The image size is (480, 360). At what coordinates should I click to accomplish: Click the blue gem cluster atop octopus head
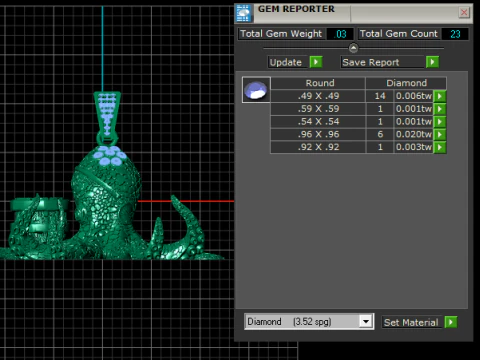tap(109, 155)
